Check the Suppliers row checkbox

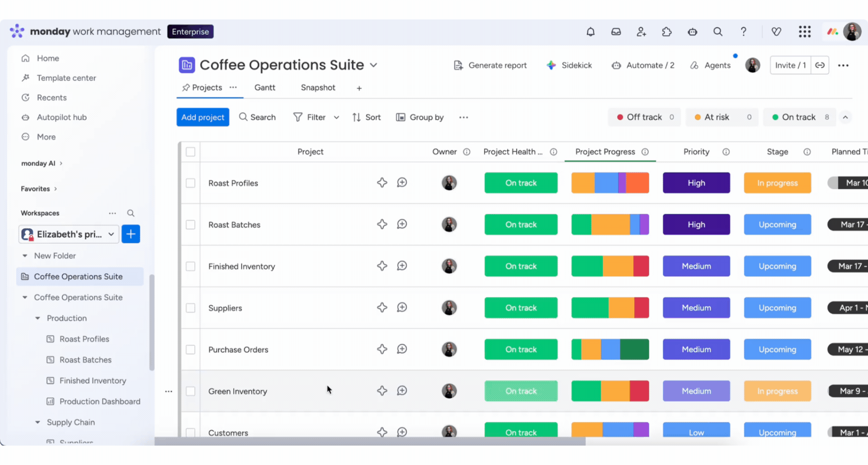coord(190,308)
